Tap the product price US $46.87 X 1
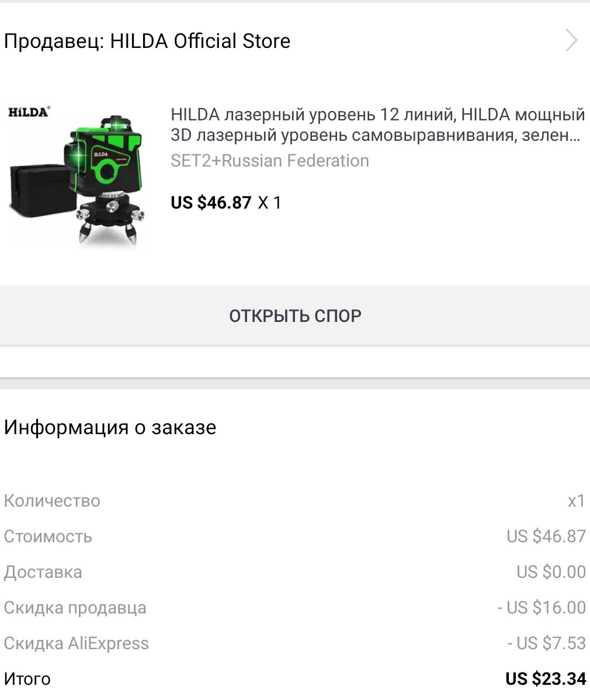This screenshot has width=590, height=700. click(x=226, y=203)
